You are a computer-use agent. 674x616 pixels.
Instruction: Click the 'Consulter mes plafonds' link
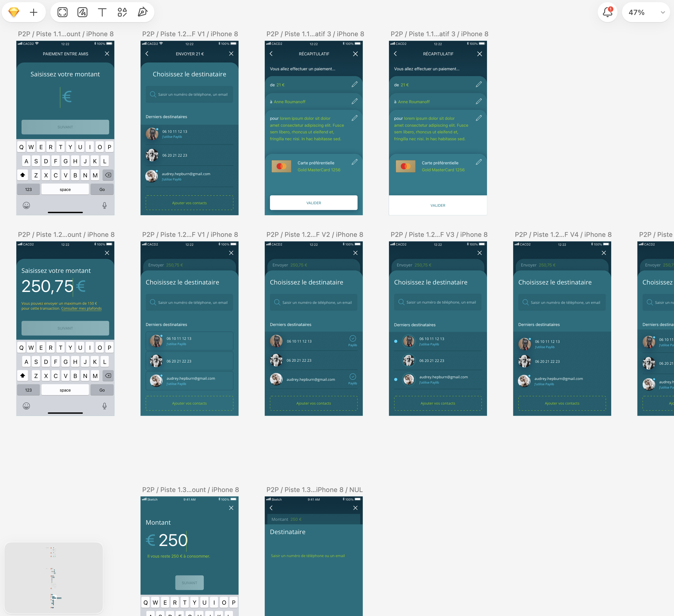tap(81, 308)
